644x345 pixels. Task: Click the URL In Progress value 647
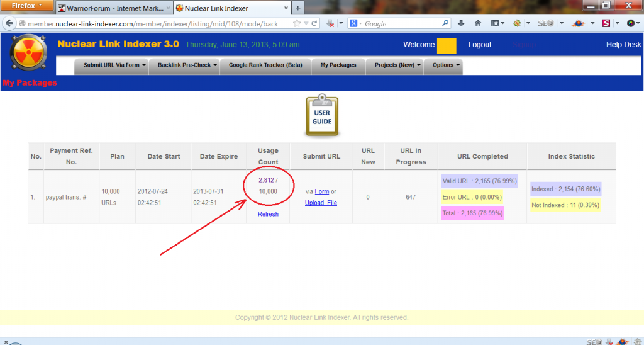click(411, 198)
